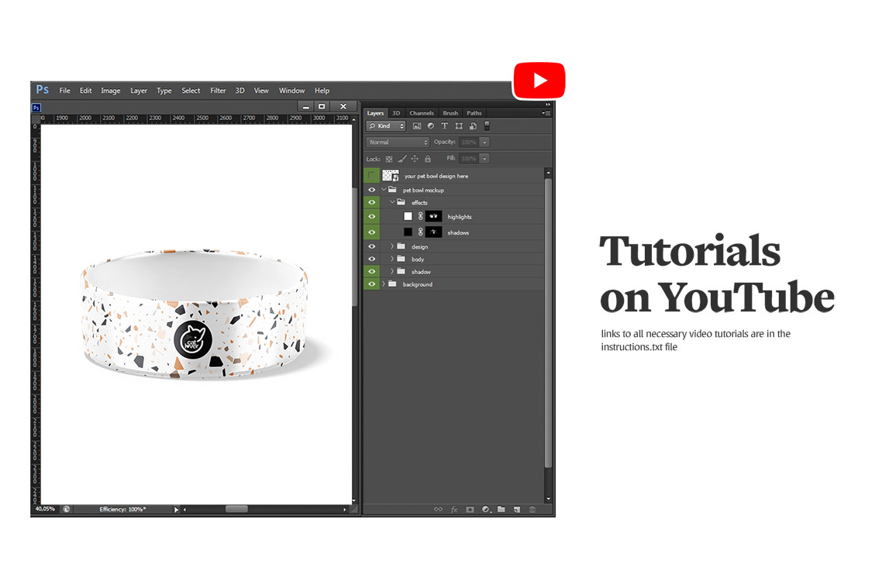Toggle the layer filter on/off switch

[x=487, y=126]
